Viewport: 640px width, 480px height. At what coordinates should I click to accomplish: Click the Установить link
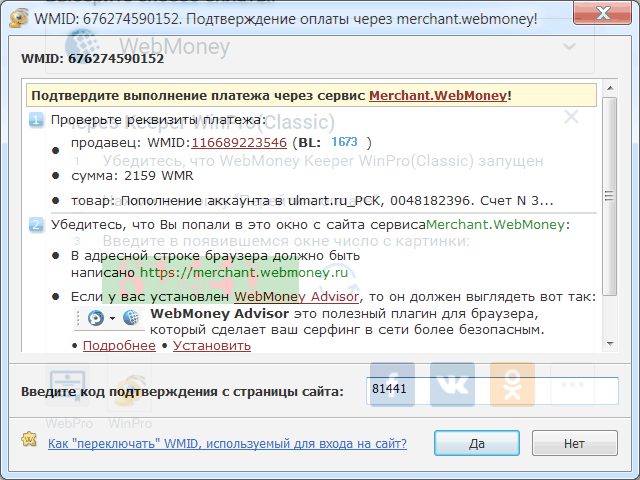click(212, 345)
